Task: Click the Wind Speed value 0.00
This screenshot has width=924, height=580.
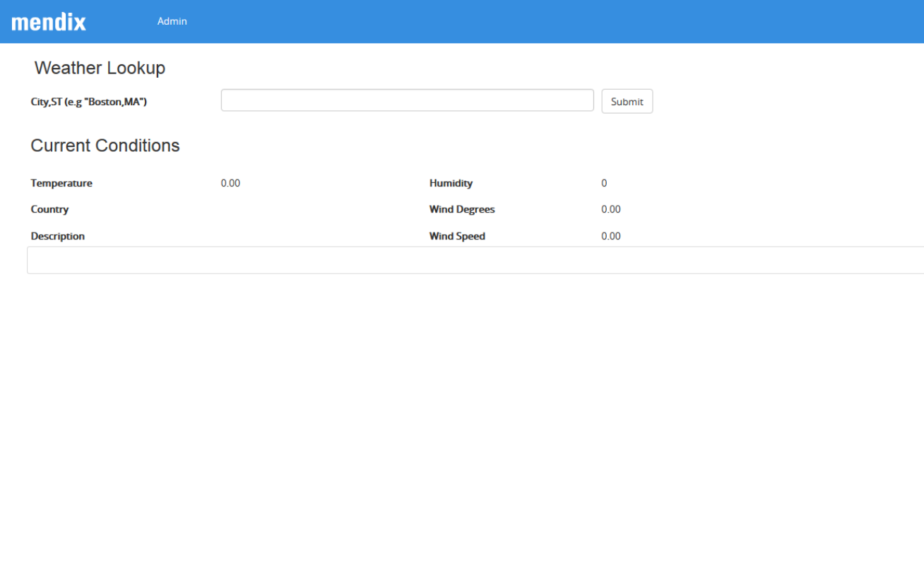Action: pyautogui.click(x=611, y=236)
